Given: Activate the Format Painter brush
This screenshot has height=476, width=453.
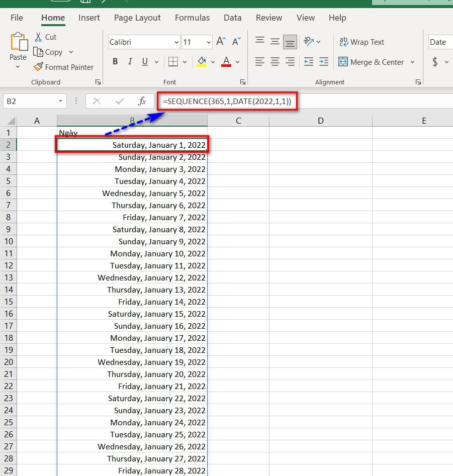Looking at the screenshot, I should [38, 67].
